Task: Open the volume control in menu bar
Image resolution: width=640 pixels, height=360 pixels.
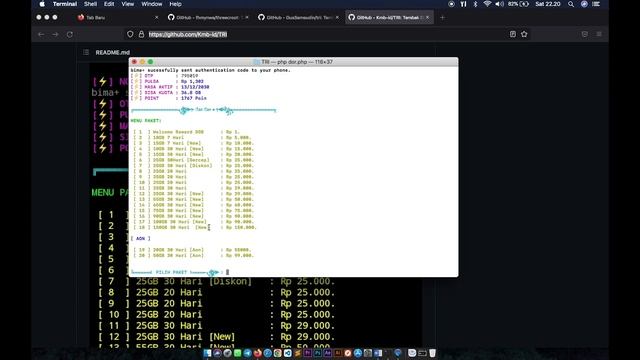Action: (x=499, y=4)
